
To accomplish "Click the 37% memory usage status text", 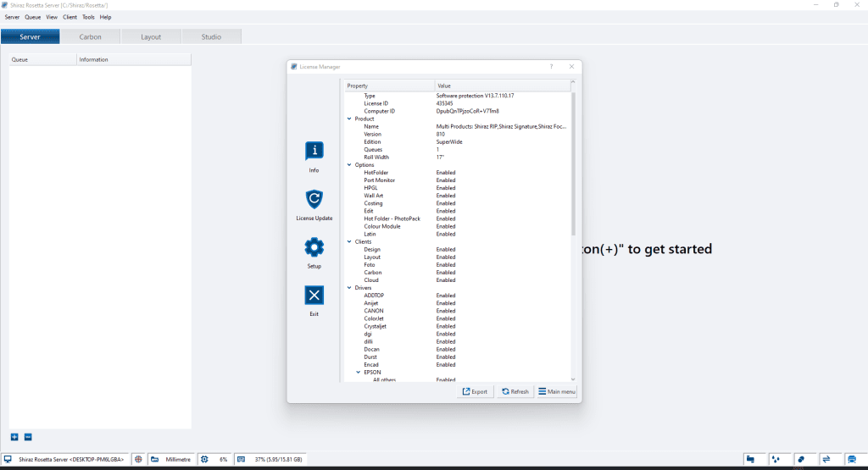I will (x=278, y=460).
